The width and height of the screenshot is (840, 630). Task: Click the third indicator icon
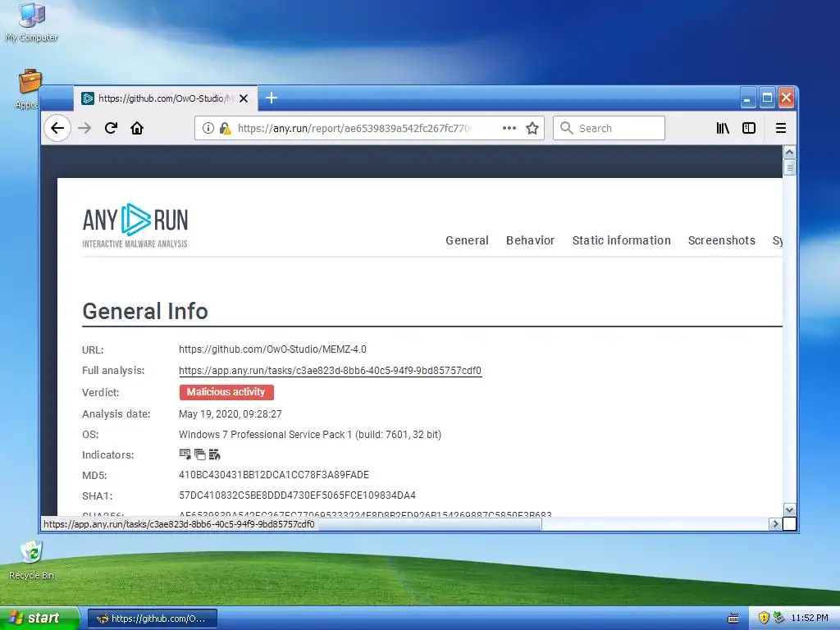pyautogui.click(x=215, y=454)
